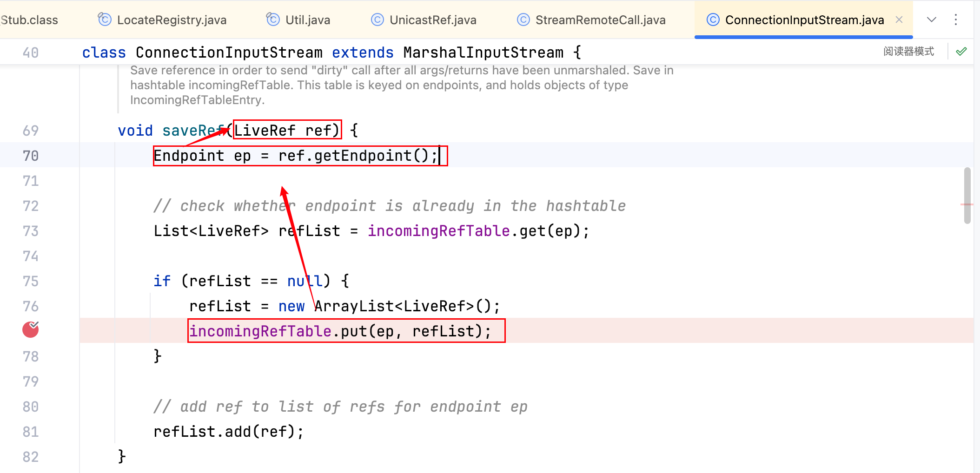Switch to the Stub.class tab
Viewport: 980px width, 473px height.
pos(29,20)
